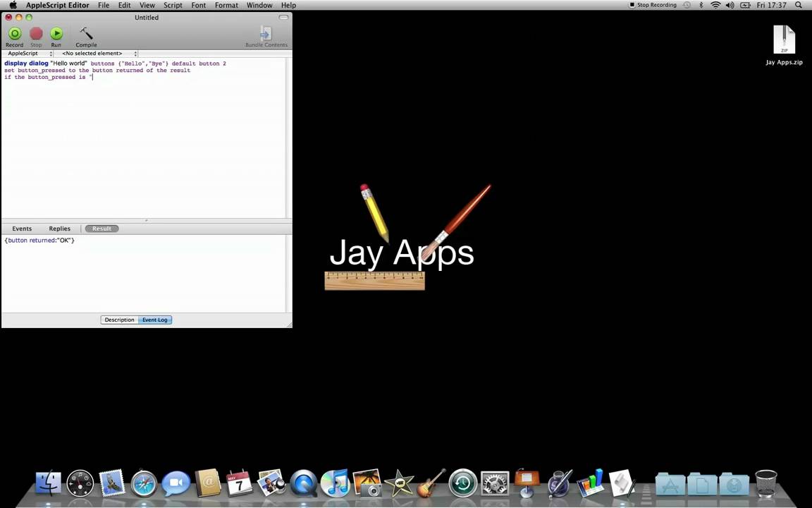The height and width of the screenshot is (508, 812).
Task: Launch Mail from the Dock
Action: point(112,482)
